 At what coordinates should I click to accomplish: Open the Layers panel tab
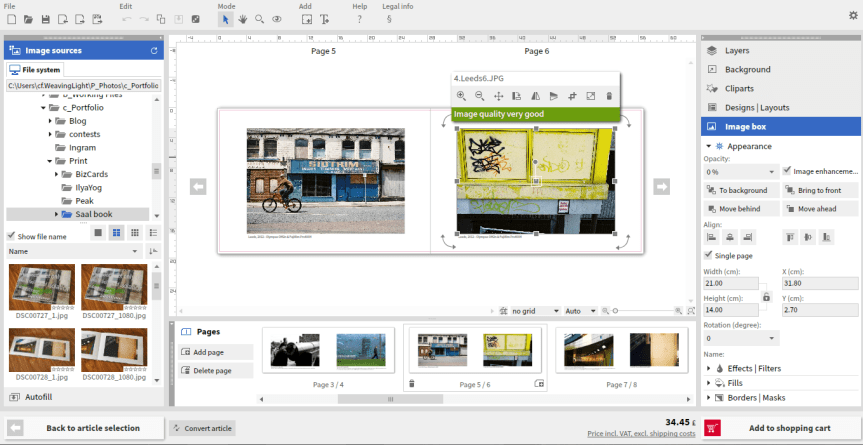click(736, 50)
